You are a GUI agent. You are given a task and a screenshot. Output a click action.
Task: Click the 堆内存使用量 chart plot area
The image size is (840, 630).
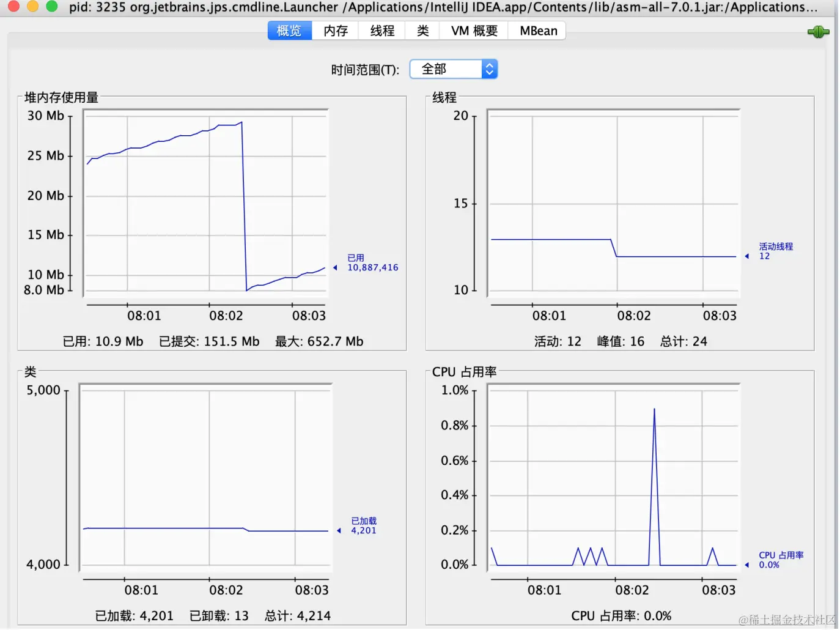206,204
